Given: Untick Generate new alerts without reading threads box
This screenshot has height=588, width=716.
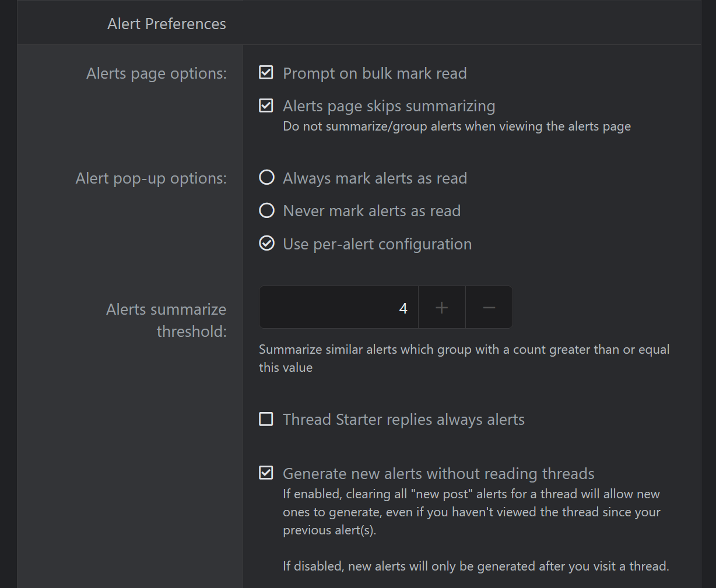Looking at the screenshot, I should [x=266, y=473].
